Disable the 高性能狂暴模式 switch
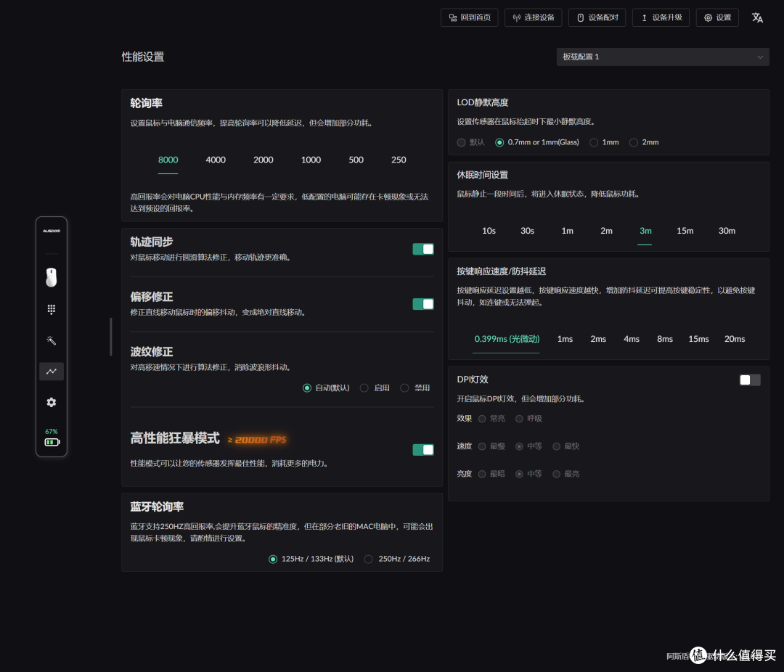The width and height of the screenshot is (784, 672). [x=423, y=449]
